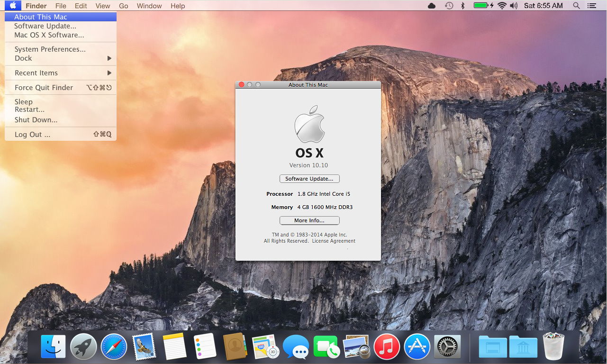Open App Store icon in dock

click(x=417, y=346)
